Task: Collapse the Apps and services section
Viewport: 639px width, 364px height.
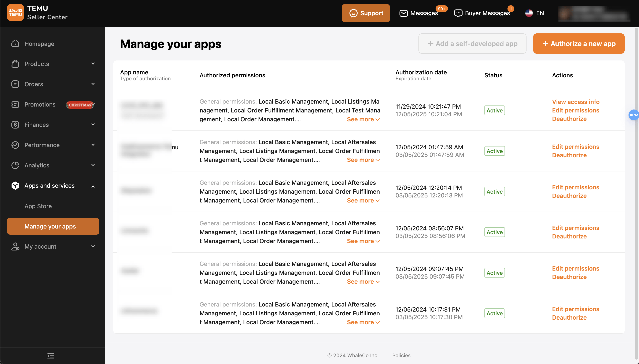Action: pos(93,186)
